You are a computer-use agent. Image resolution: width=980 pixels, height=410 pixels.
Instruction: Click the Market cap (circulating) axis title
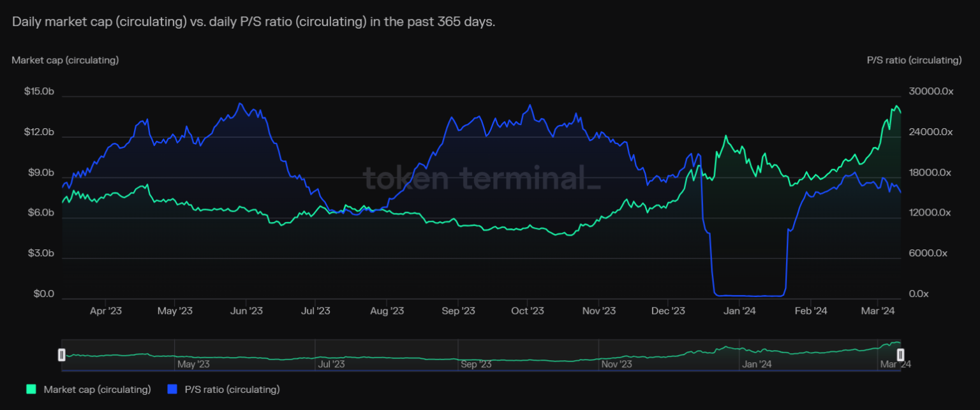tap(65, 60)
